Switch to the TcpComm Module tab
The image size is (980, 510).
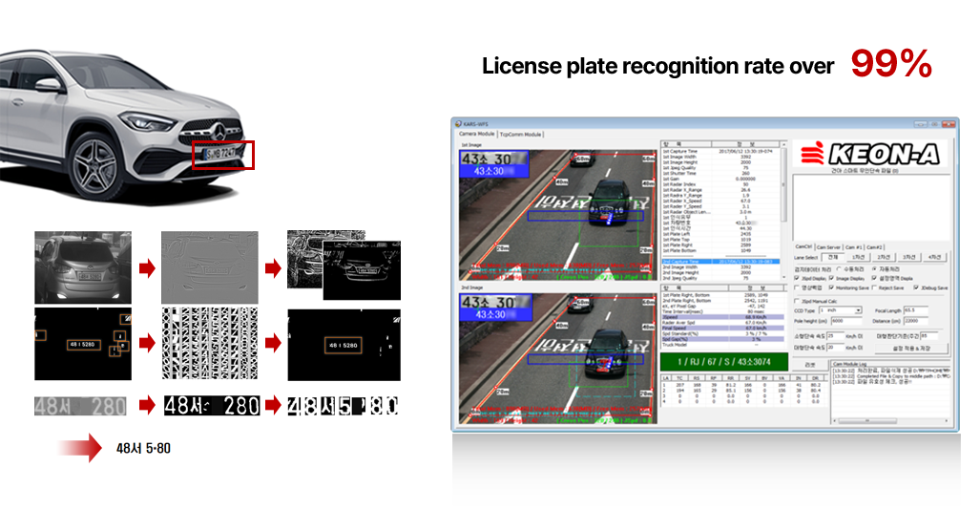click(x=520, y=135)
